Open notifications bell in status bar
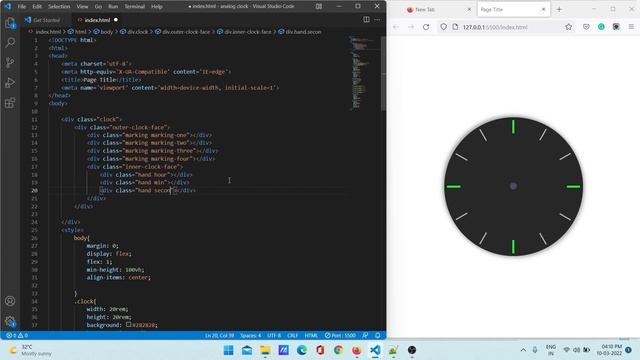This screenshot has width=640, height=360. [x=378, y=336]
